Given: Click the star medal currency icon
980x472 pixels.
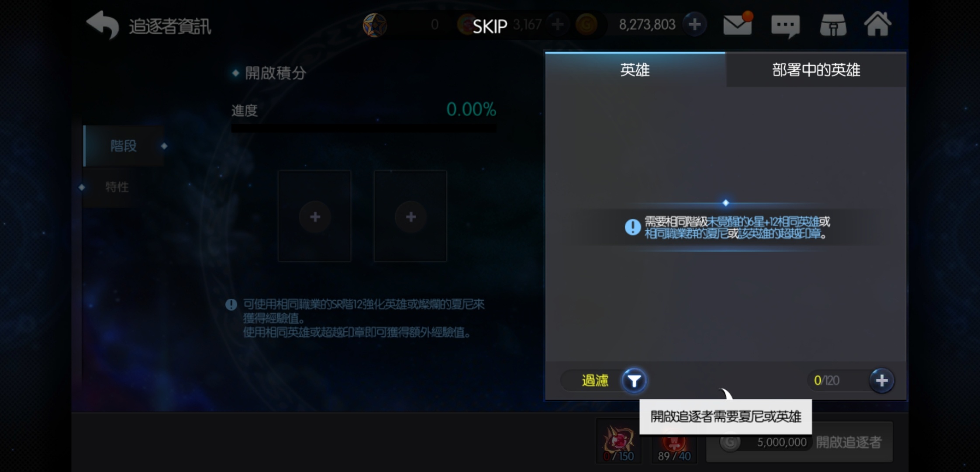Looking at the screenshot, I should click(375, 25).
